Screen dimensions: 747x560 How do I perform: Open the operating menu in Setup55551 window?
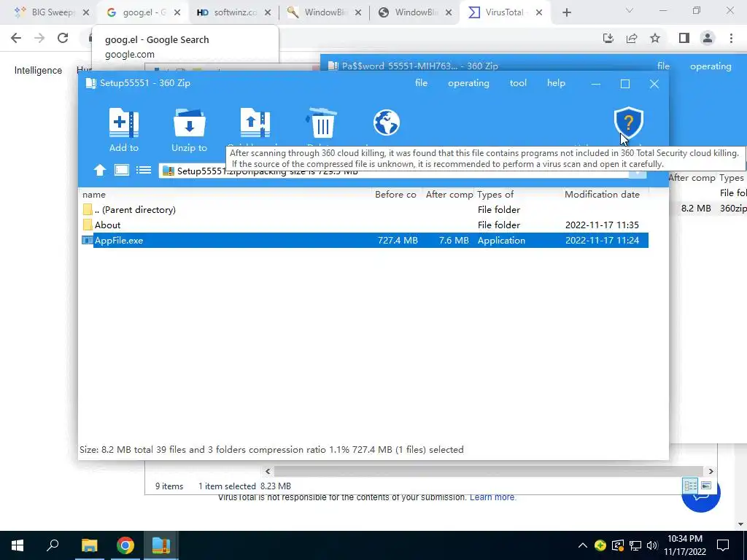pyautogui.click(x=468, y=83)
